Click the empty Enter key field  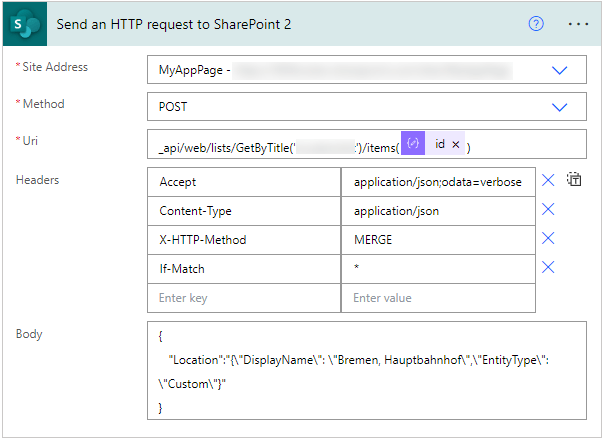click(244, 298)
